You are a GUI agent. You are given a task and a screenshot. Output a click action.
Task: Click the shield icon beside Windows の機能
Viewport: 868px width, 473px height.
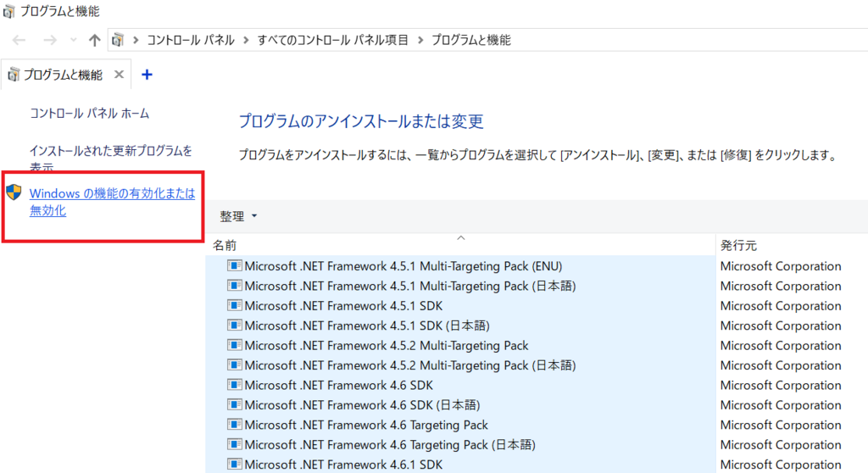14,192
